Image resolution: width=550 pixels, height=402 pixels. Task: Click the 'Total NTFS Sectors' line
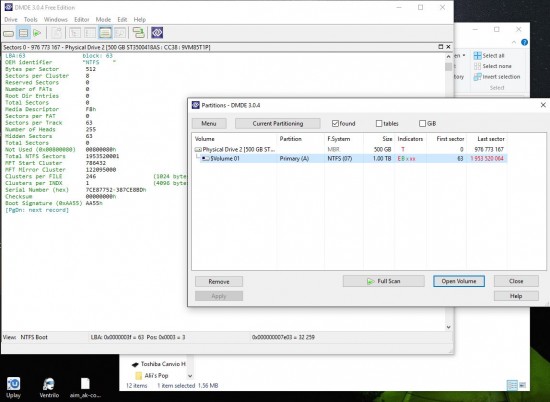[62, 156]
